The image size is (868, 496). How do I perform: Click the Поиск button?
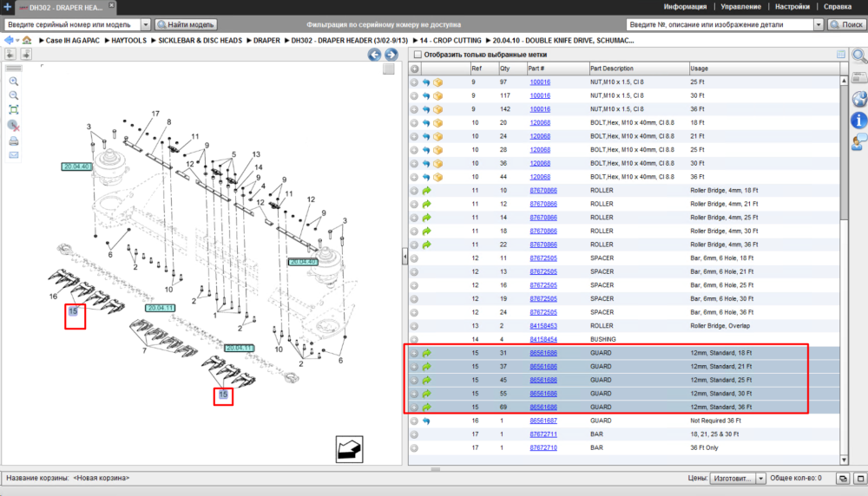coord(846,24)
